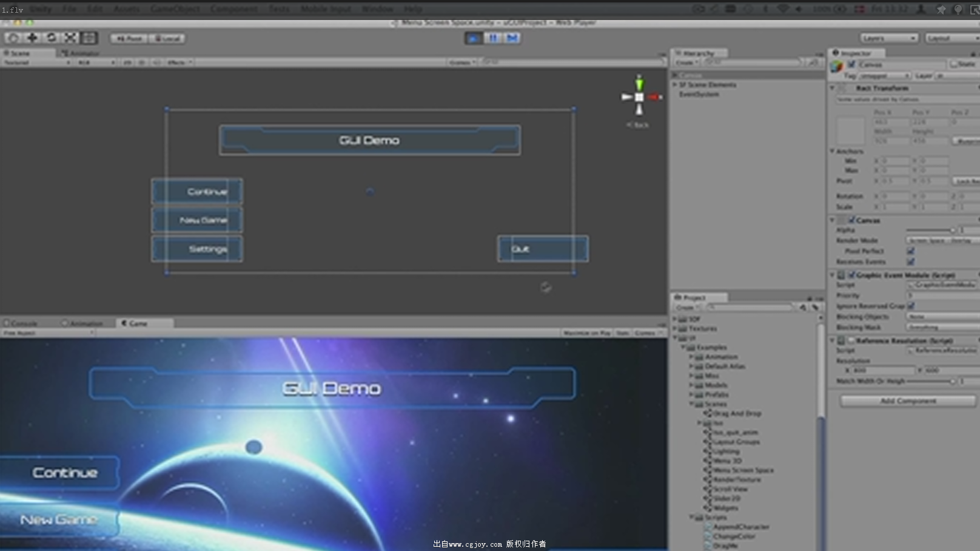The image size is (980, 551).
Task: Select the Menu Screen Space scene
Action: (x=738, y=470)
